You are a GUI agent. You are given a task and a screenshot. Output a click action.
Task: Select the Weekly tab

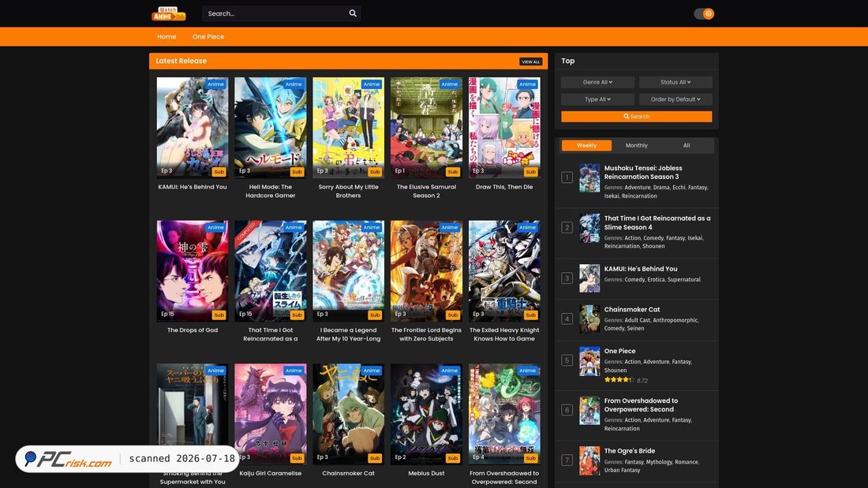point(587,145)
